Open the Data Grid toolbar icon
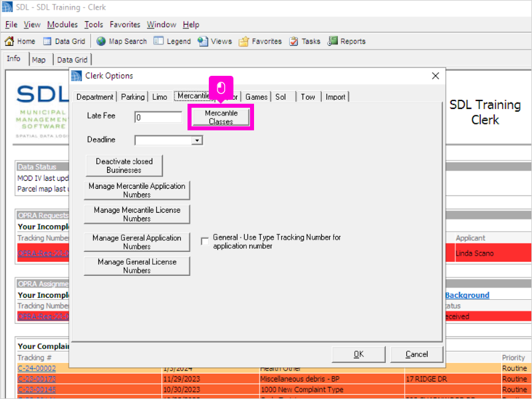 (x=47, y=41)
